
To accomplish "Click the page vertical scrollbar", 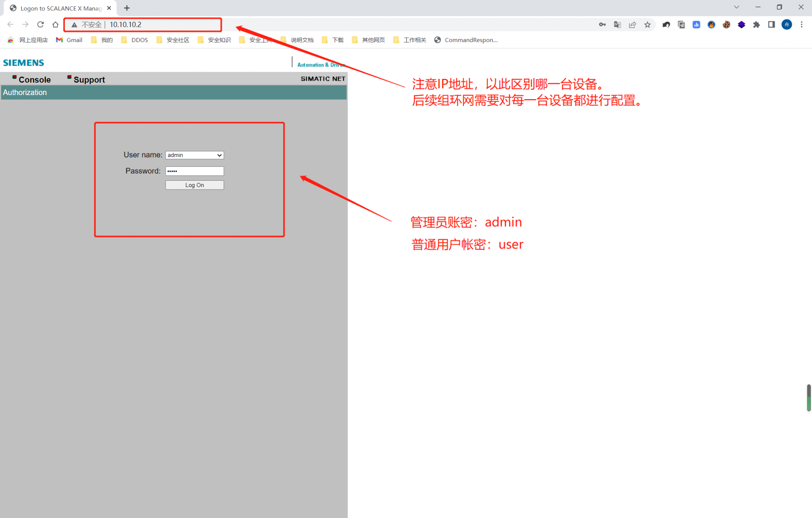I will pos(808,398).
